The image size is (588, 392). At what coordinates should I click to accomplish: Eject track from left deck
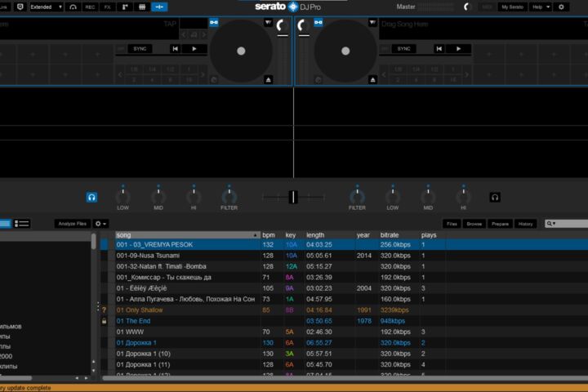[268, 79]
